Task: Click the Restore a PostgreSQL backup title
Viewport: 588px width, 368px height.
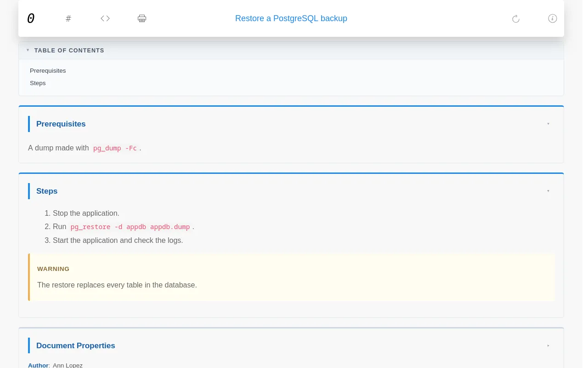Action: [x=291, y=18]
